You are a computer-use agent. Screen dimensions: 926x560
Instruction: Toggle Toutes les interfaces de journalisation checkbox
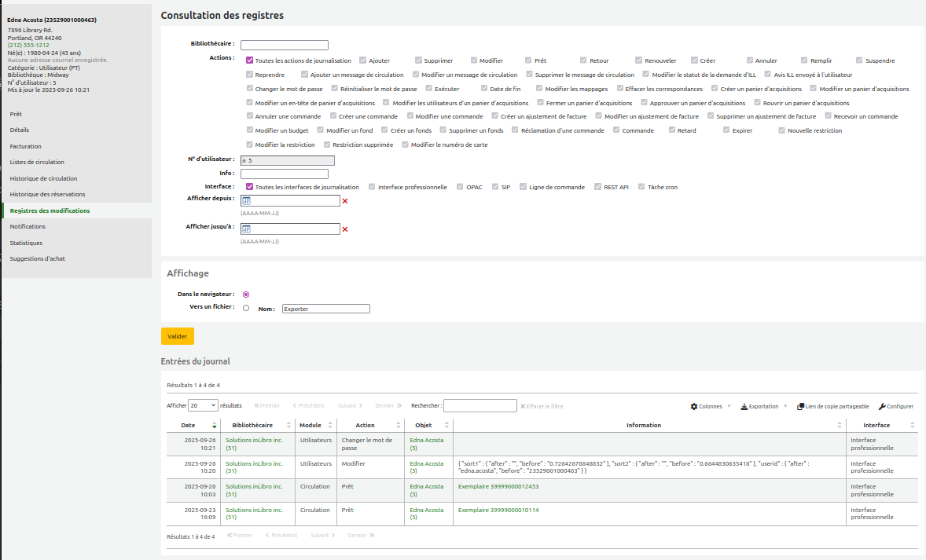(249, 186)
